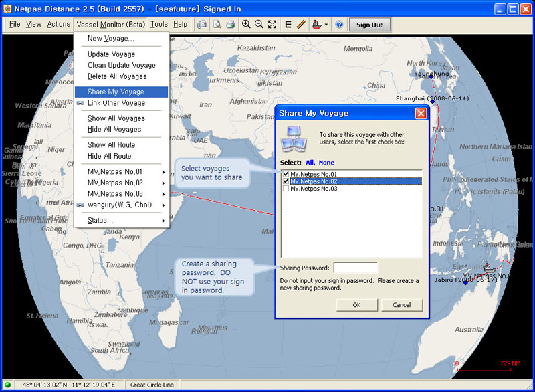The image size is (535, 392).
Task: Minimize the Netpas Distance window
Action: pyautogui.click(x=500, y=9)
